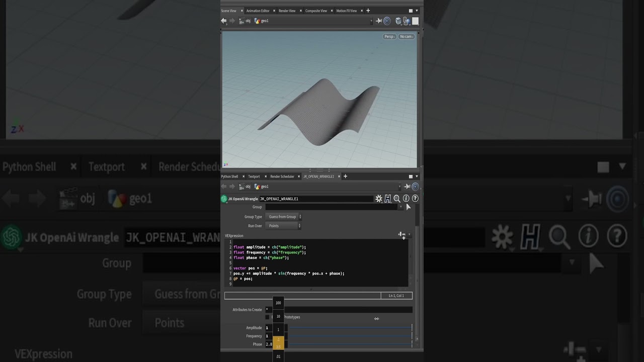The image size is (644, 362).
Task: Show node info with the i icon
Action: click(406, 199)
